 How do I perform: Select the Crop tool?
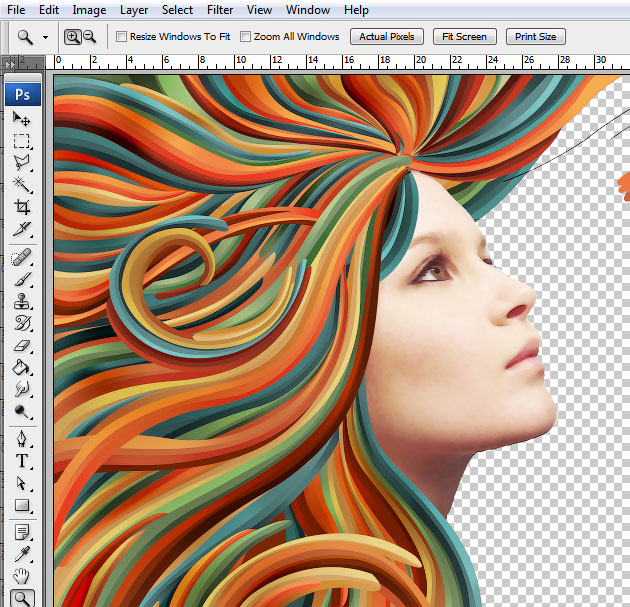click(22, 206)
